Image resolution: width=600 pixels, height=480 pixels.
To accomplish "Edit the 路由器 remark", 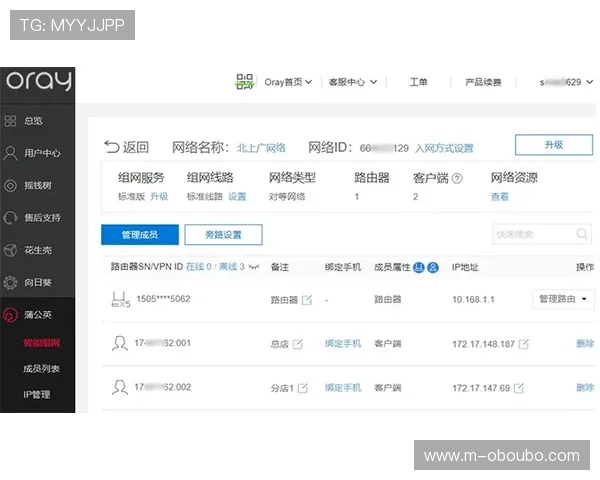I will point(307,300).
